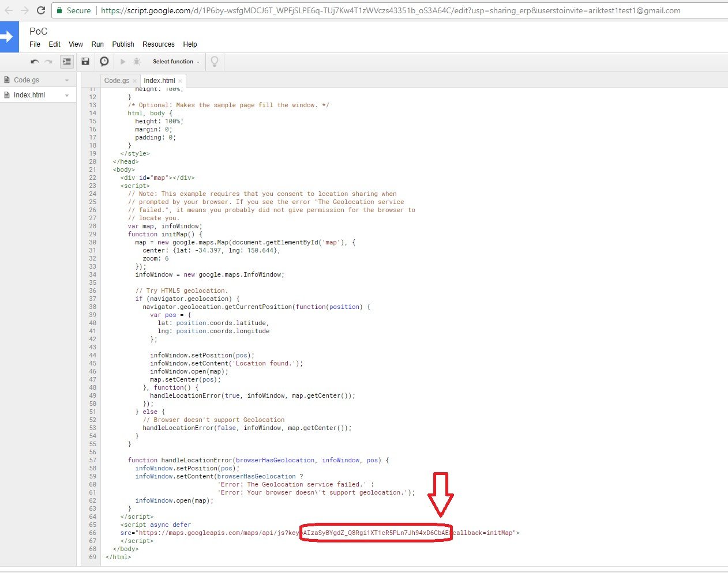Image resolution: width=728 pixels, height=573 pixels.
Task: Click the browser address bar URL
Action: pos(391,10)
